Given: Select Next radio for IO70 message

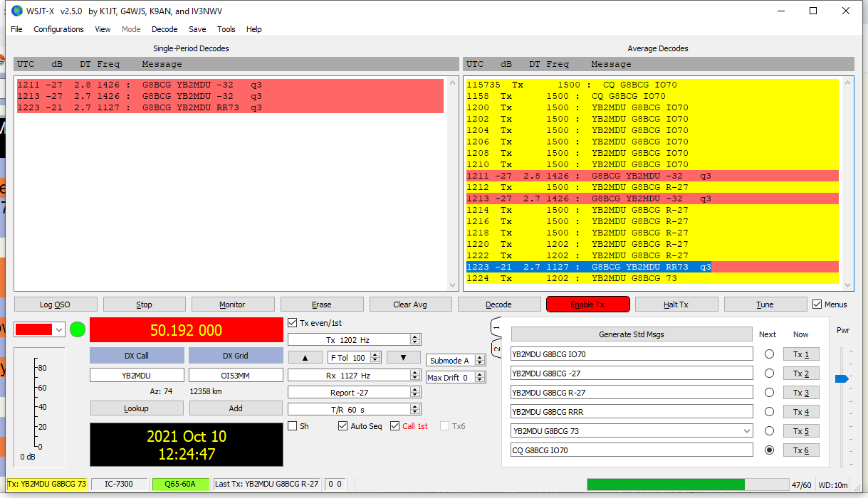Looking at the screenshot, I should click(768, 354).
